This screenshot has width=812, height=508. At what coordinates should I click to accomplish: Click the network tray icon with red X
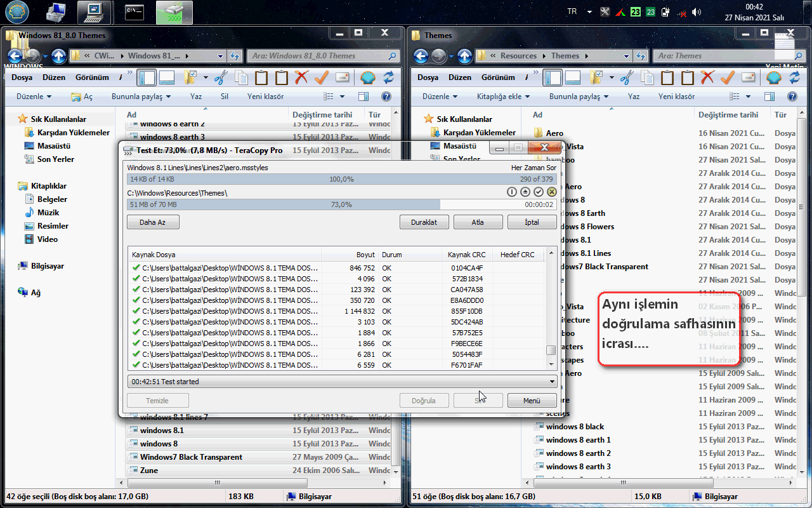682,12
